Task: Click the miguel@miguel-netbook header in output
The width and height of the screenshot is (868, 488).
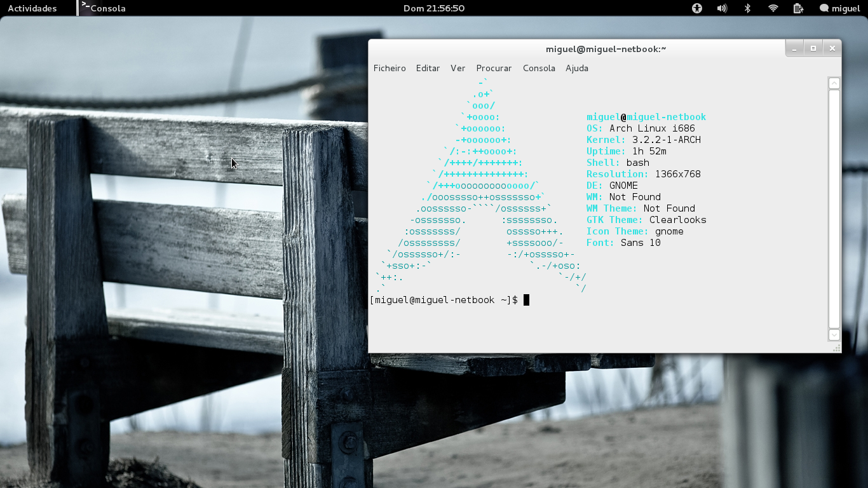Action: 646,117
